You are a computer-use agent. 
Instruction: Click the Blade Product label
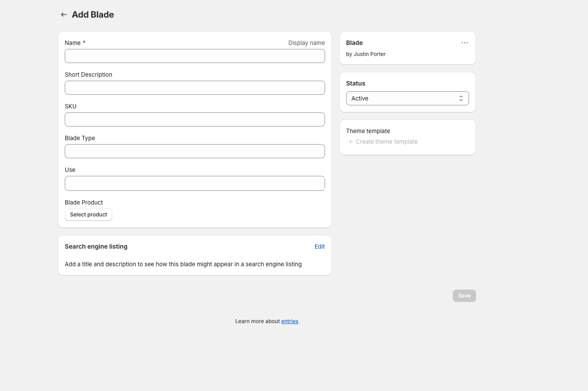84,202
